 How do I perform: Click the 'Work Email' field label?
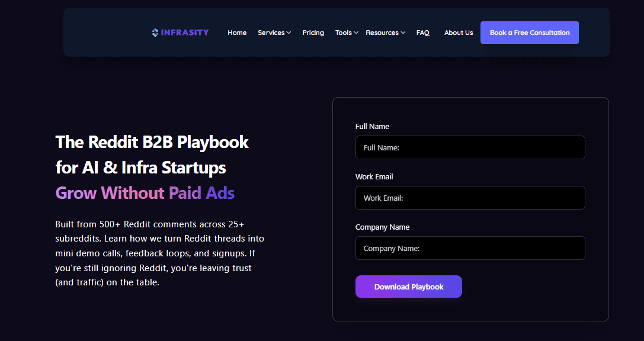[374, 176]
